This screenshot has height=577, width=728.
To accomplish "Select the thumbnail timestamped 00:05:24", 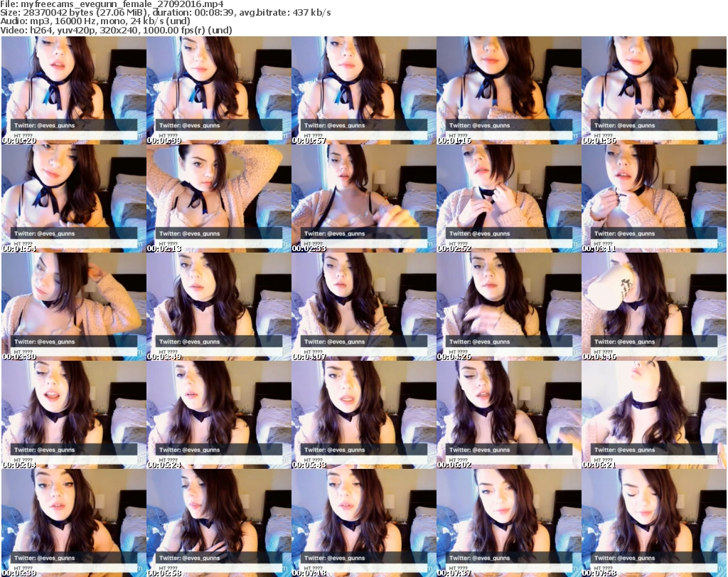I will 219,415.
